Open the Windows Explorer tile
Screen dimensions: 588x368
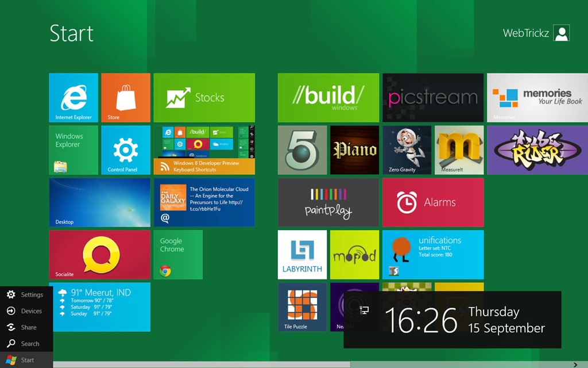point(73,150)
